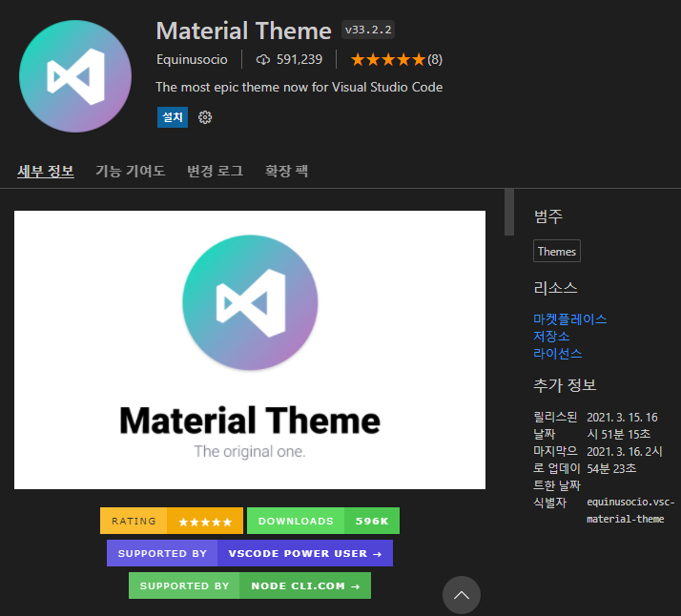Click the Material Theme extension logo icon

coord(75,76)
